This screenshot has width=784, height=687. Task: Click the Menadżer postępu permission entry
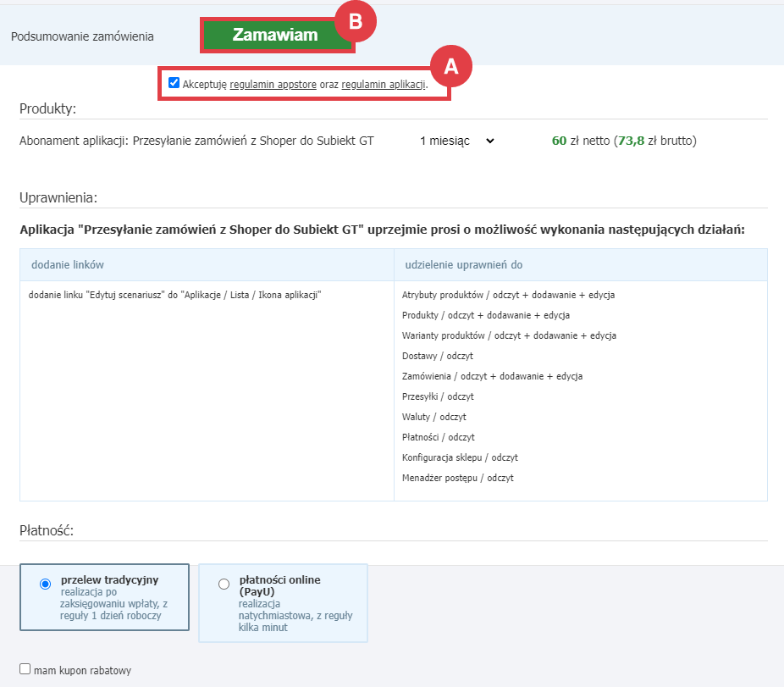pyautogui.click(x=457, y=478)
